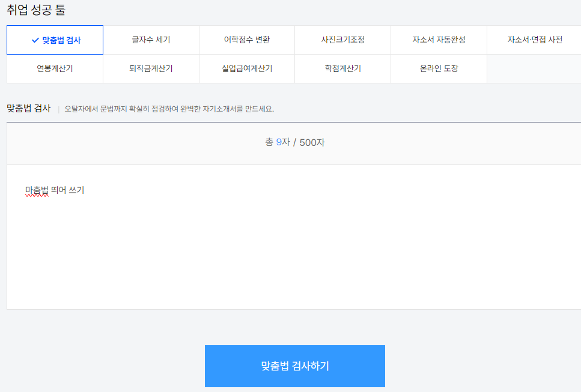581x392 pixels.
Task: Click the checkmark icon on 맞춤법 검사
Action: (34, 40)
